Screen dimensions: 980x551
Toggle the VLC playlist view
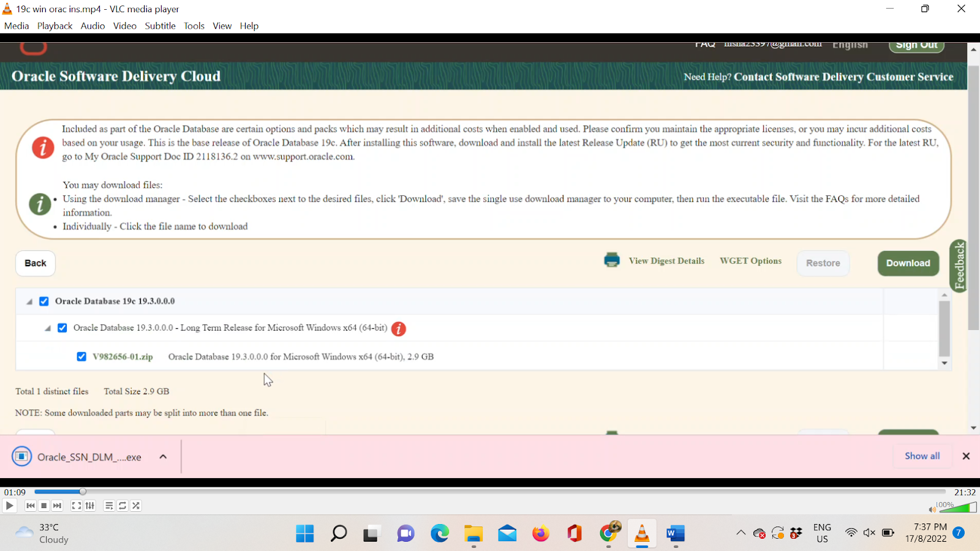coord(109,506)
